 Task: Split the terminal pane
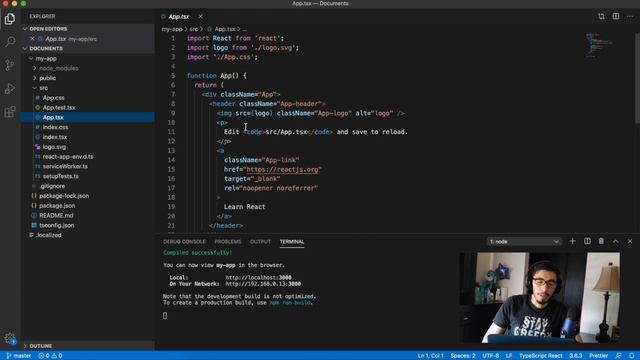point(587,241)
